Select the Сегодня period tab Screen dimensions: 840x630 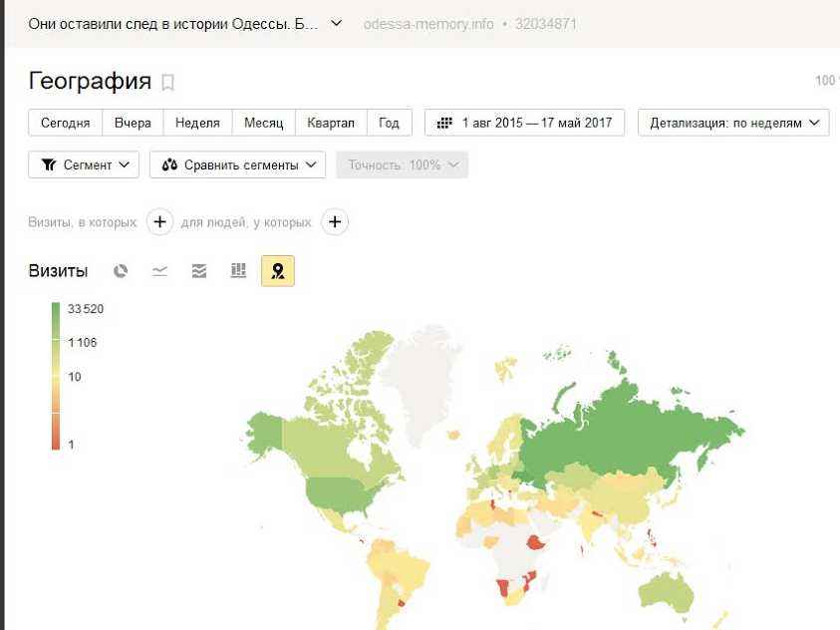pyautogui.click(x=66, y=123)
